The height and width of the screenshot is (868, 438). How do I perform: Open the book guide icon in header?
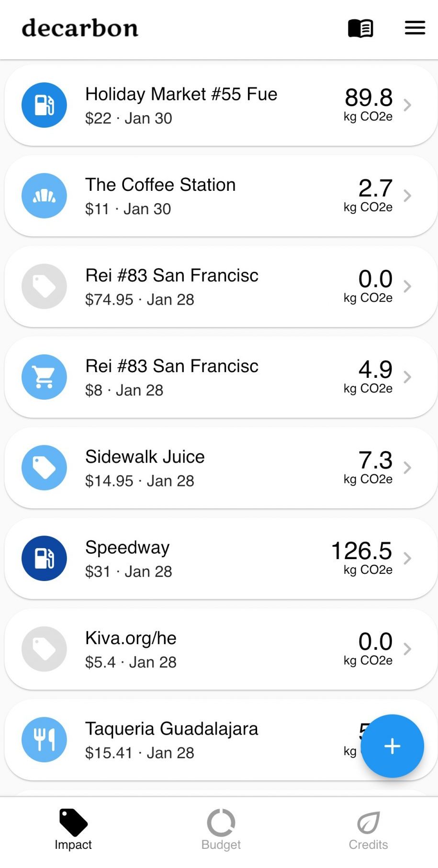pyautogui.click(x=360, y=28)
